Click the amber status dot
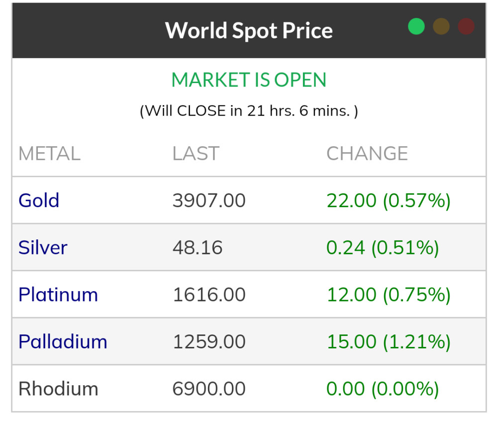The width and height of the screenshot is (498, 448). point(441,26)
